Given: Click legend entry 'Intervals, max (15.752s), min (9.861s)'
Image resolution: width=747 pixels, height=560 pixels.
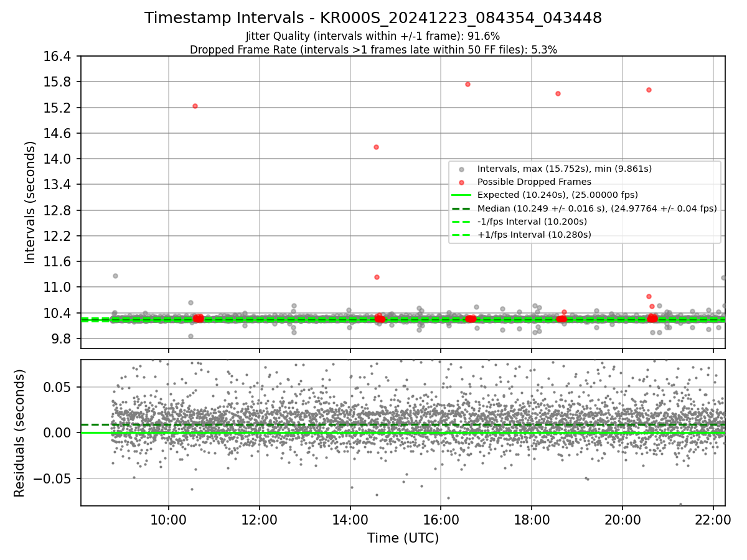Looking at the screenshot, I should click(x=565, y=169).
